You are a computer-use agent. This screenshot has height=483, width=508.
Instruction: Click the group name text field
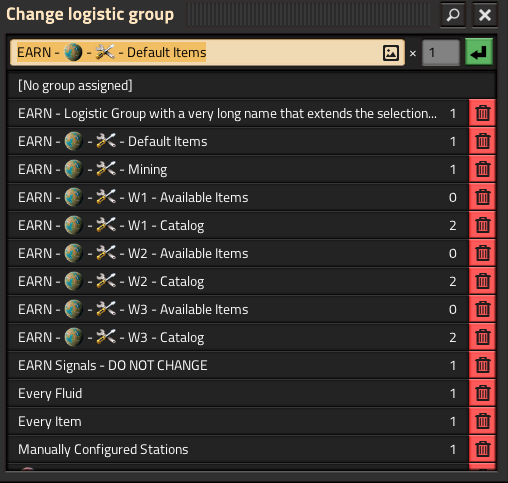tap(207, 52)
